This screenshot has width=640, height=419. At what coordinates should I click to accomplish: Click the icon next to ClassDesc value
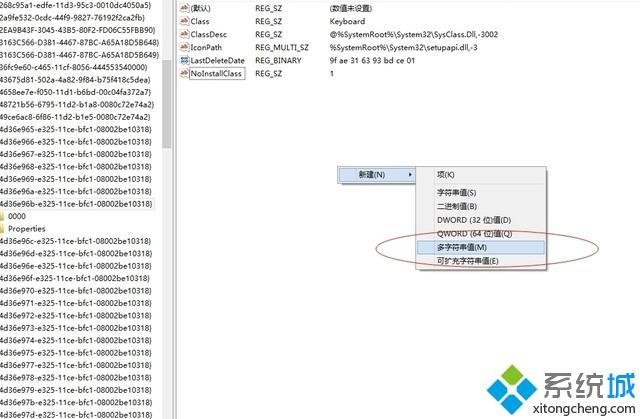184,34
